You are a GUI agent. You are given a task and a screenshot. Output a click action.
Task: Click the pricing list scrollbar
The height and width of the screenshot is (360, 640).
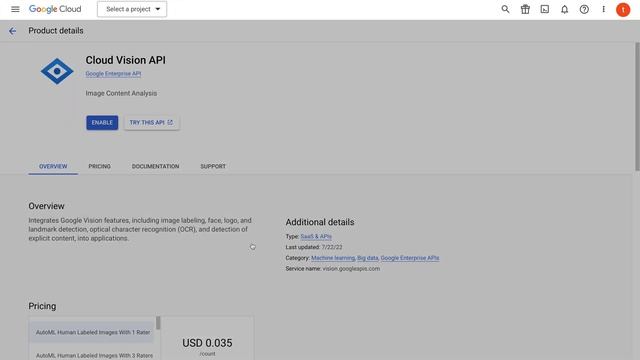tap(158, 323)
